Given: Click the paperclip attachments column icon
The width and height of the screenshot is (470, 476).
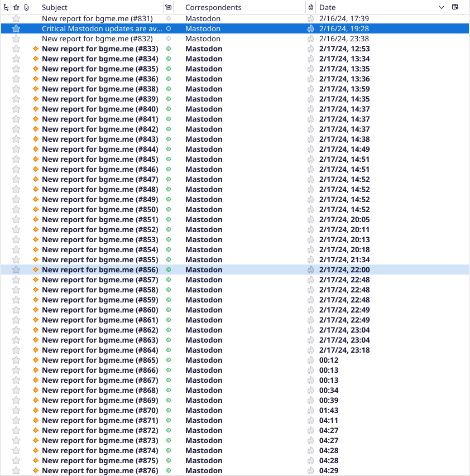Looking at the screenshot, I should tap(26, 7).
